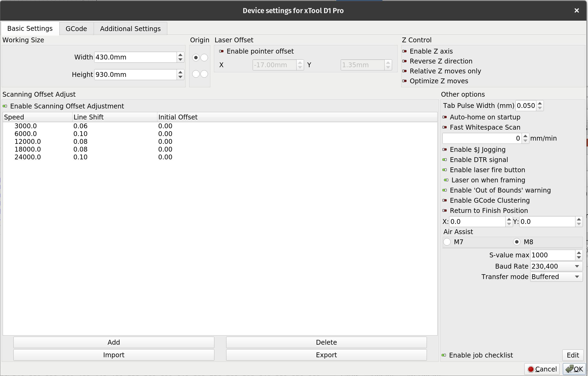Select bottom-left origin radio button

(x=196, y=74)
